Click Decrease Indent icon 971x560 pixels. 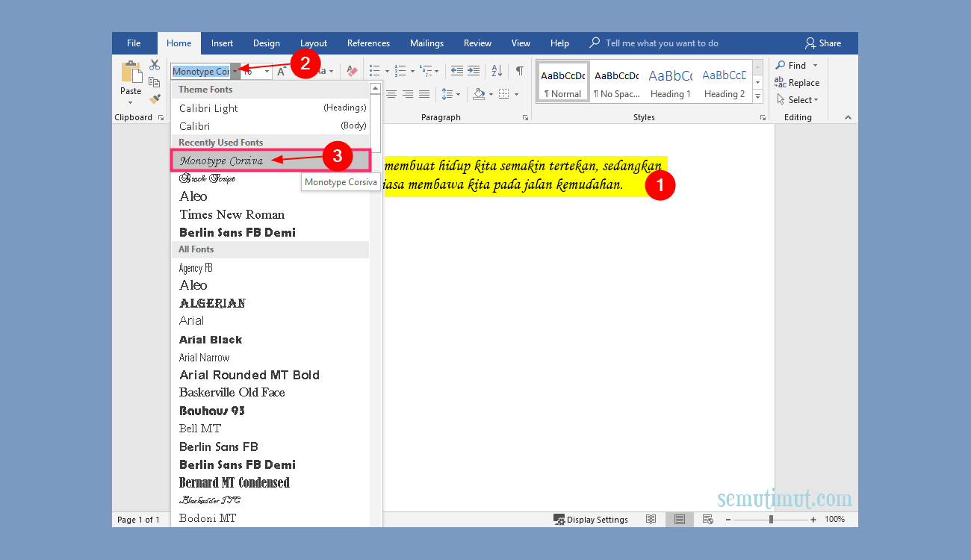point(456,71)
